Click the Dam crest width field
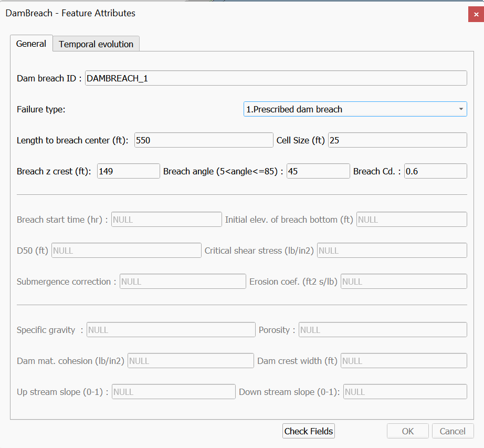This screenshot has height=448, width=484. (x=403, y=361)
